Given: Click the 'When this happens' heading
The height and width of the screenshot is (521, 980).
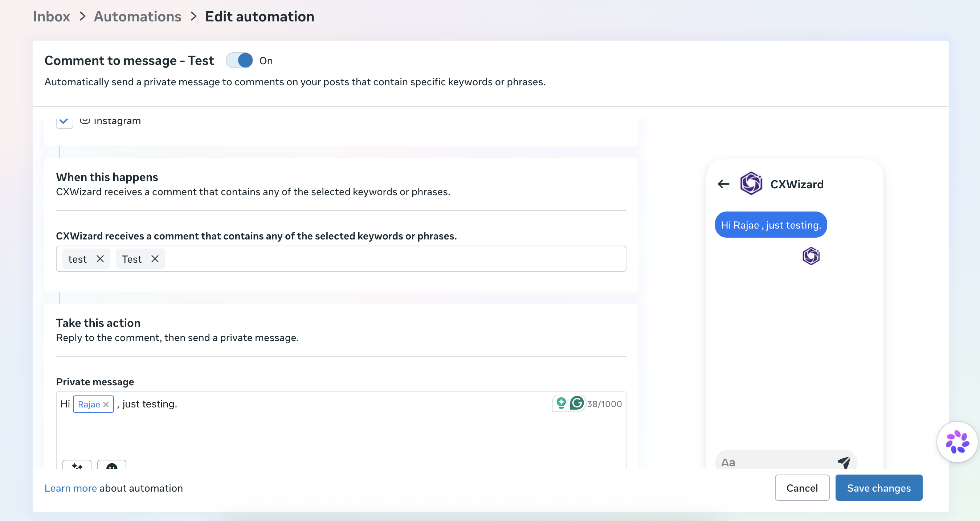Looking at the screenshot, I should [107, 177].
